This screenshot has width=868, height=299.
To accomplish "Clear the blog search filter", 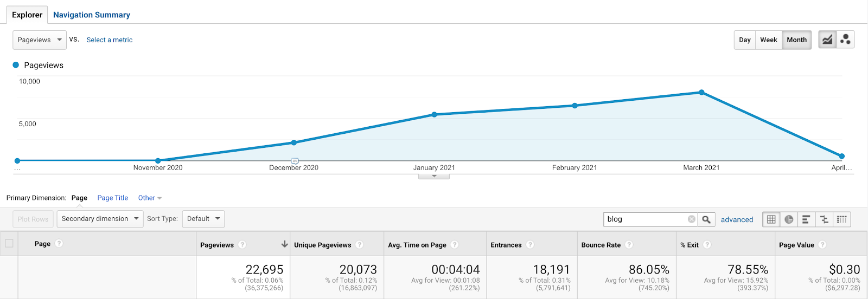I will pos(691,219).
